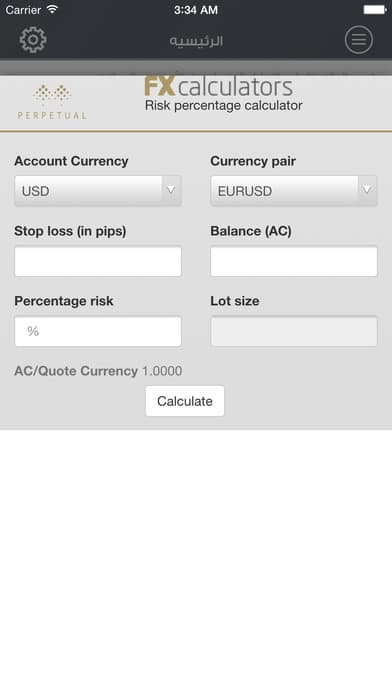The height and width of the screenshot is (696, 392).
Task: Click the Calculate button
Action: [x=185, y=401]
